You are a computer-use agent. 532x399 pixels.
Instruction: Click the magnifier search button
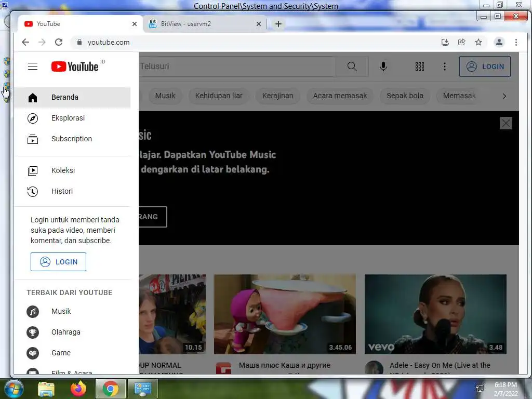[x=352, y=66]
